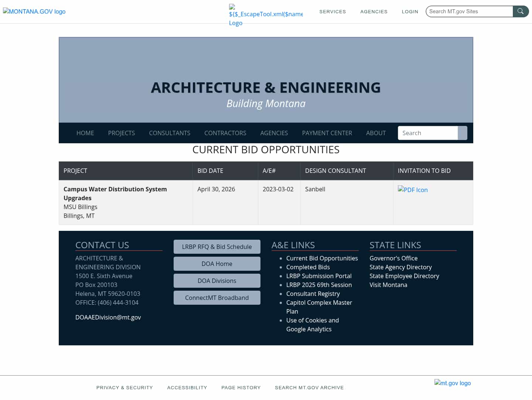Click the DOAAEDivision@mt.gov email link

coord(108,317)
